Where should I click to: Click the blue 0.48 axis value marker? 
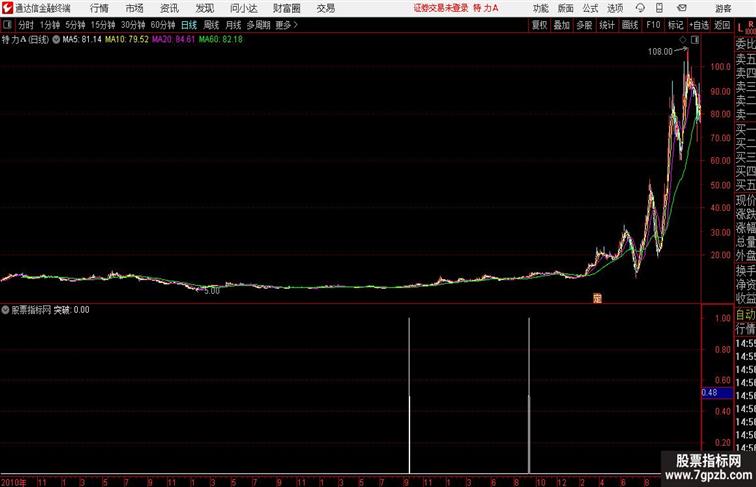coord(717,392)
